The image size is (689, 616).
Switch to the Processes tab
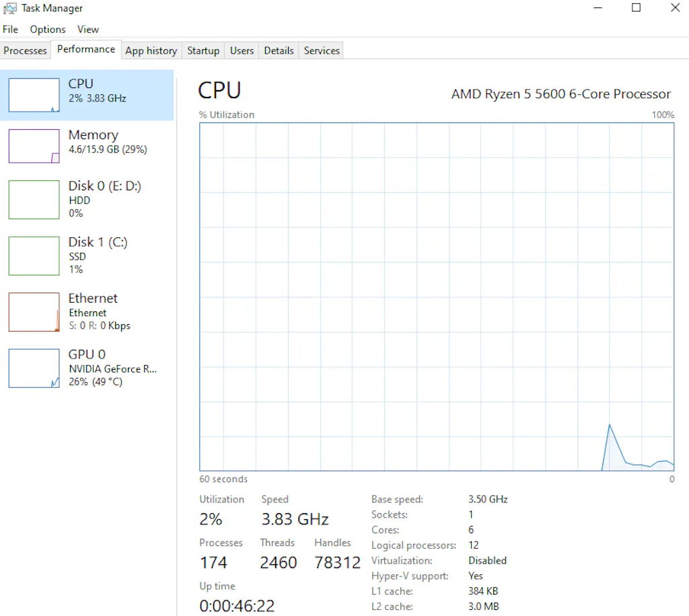[25, 50]
